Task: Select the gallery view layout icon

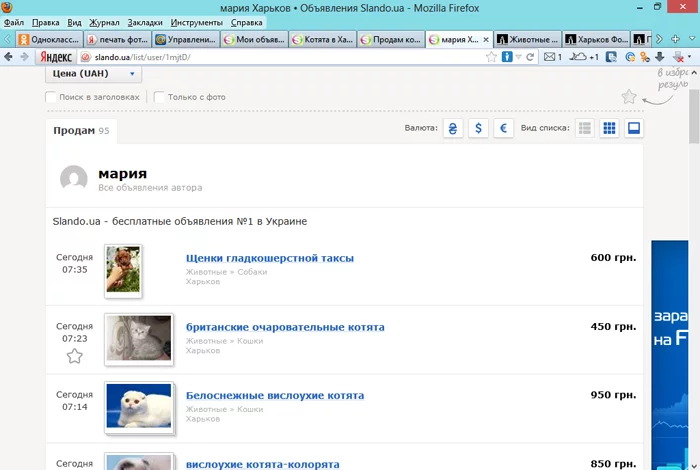Action: coord(634,128)
